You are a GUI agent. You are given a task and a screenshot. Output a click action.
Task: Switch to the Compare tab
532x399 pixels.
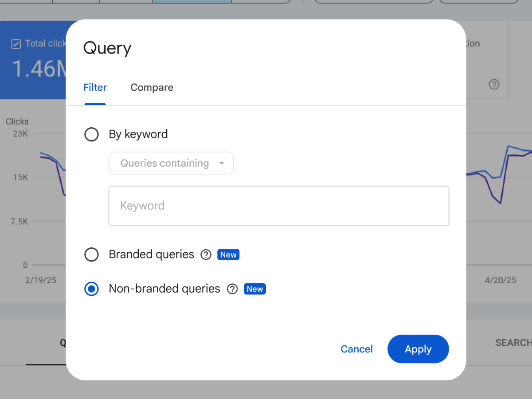point(152,87)
